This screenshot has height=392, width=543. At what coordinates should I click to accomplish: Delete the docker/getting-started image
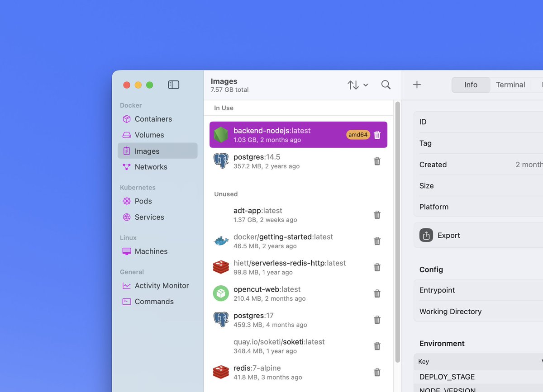click(377, 241)
